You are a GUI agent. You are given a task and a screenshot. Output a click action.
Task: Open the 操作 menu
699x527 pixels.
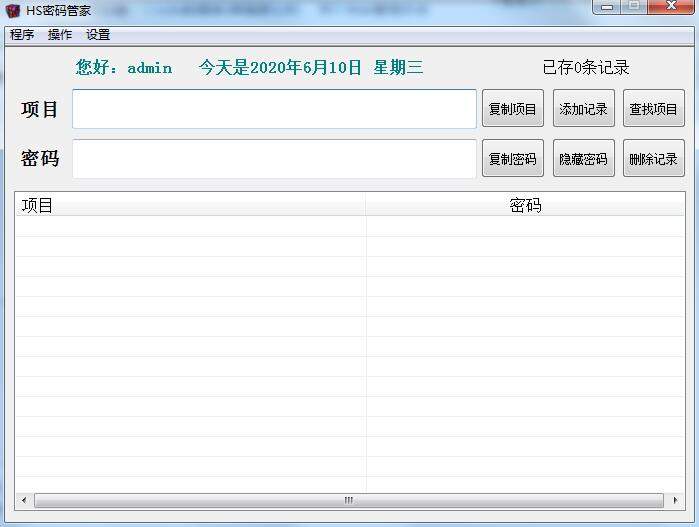point(60,35)
